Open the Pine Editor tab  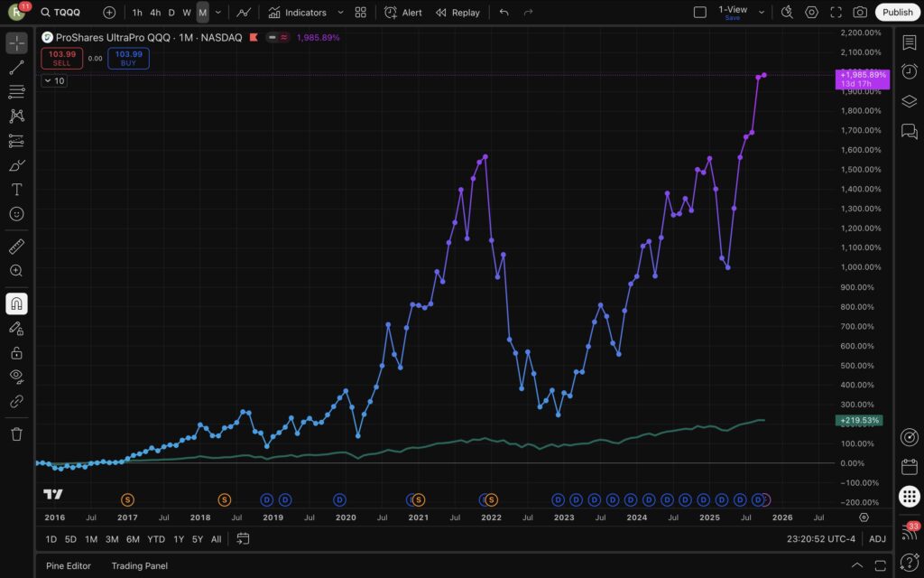coord(68,565)
